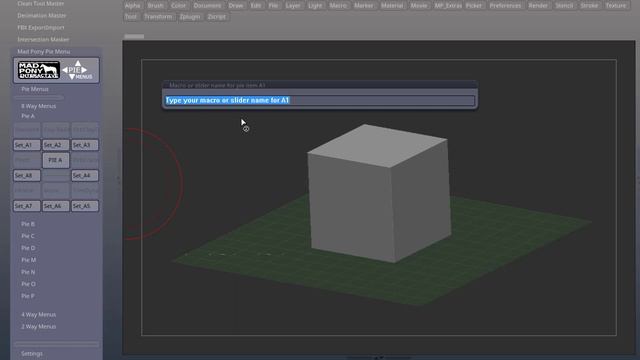The width and height of the screenshot is (640, 360).
Task: Open the File menu
Action: 273,6
